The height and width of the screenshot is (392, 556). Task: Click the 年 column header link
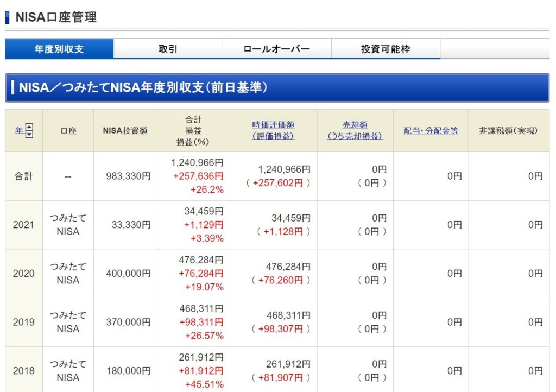pos(19,130)
